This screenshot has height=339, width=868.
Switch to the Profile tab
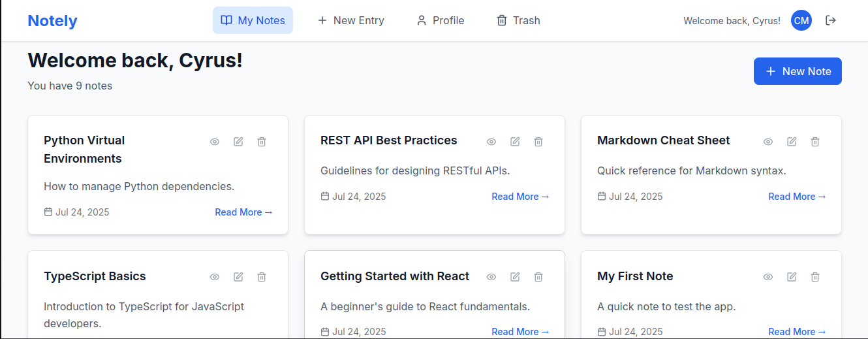[x=441, y=20]
